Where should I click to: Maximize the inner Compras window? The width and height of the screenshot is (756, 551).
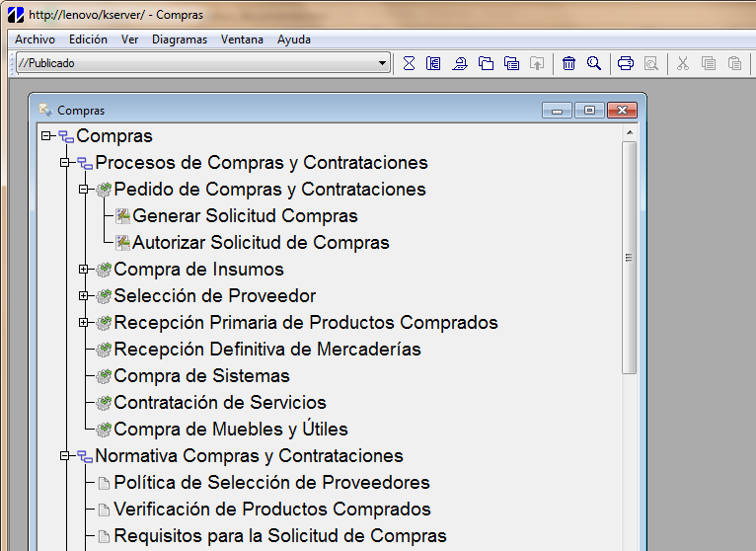coord(589,110)
